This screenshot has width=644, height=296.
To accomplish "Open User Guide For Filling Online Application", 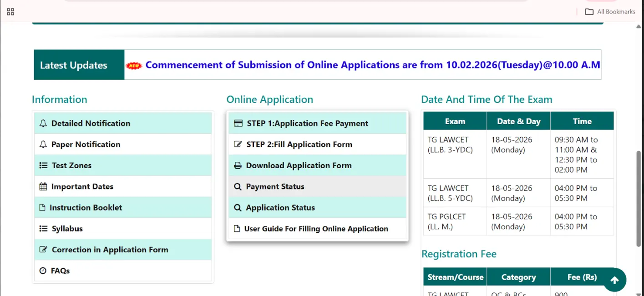I will tap(316, 228).
